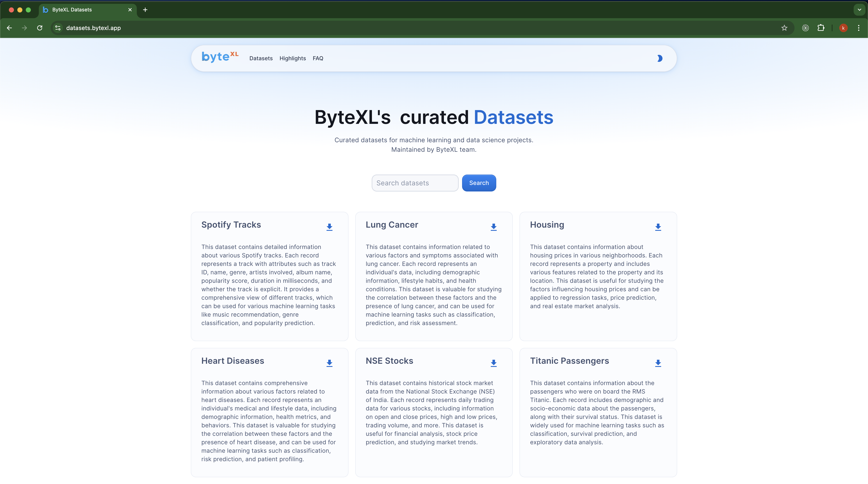Screen dimensions: 868x484
Task: Reload the current page
Action: [x=40, y=28]
